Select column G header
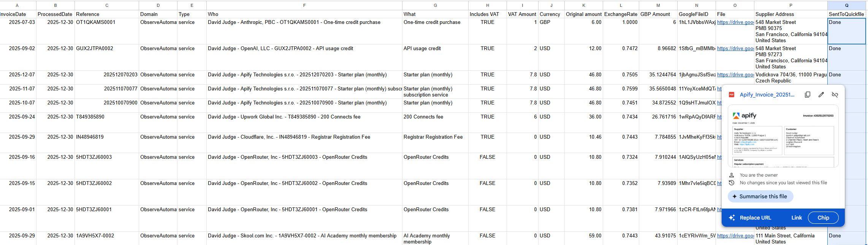868x245 pixels. (436, 5)
